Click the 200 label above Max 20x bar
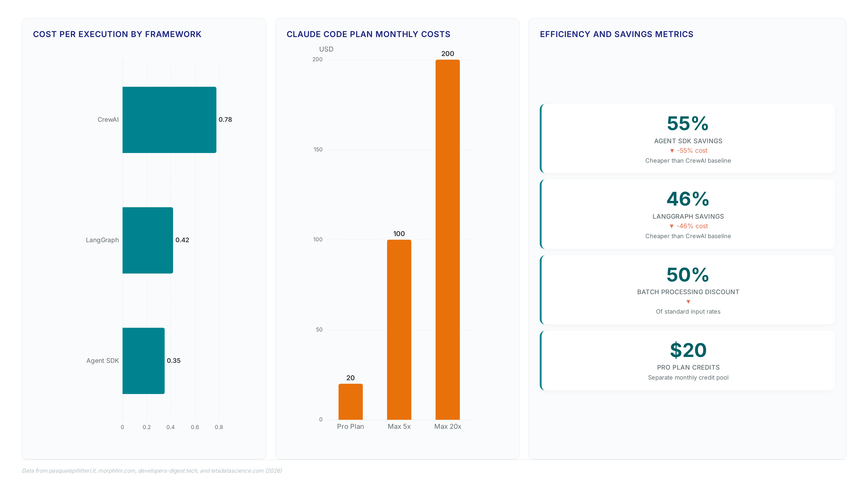This screenshot has width=868, height=488. 448,54
